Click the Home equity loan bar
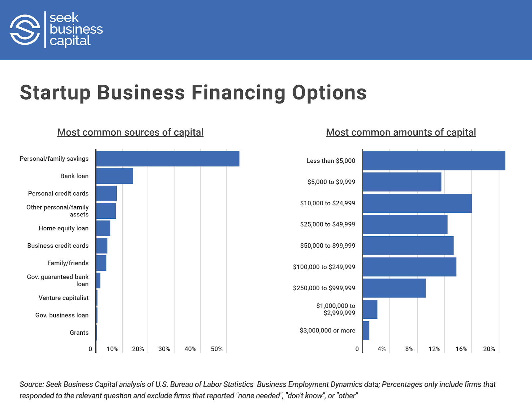 pyautogui.click(x=103, y=228)
